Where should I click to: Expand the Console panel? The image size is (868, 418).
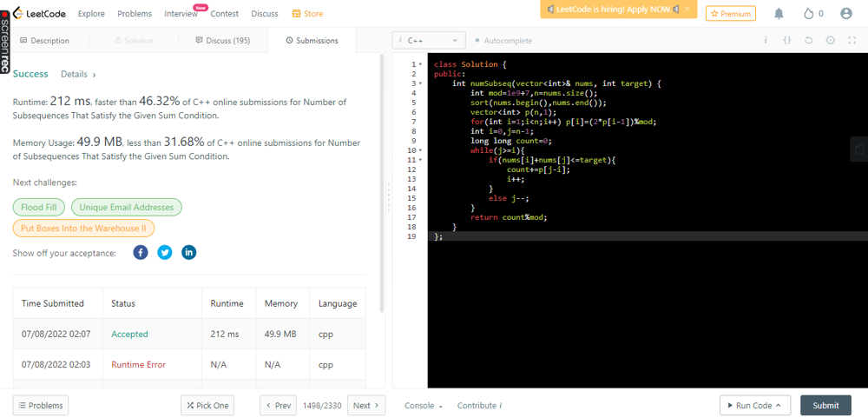pyautogui.click(x=424, y=406)
